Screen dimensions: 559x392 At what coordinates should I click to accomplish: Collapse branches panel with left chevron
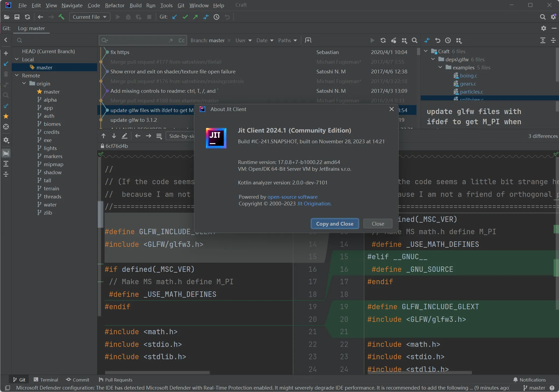(x=6, y=40)
